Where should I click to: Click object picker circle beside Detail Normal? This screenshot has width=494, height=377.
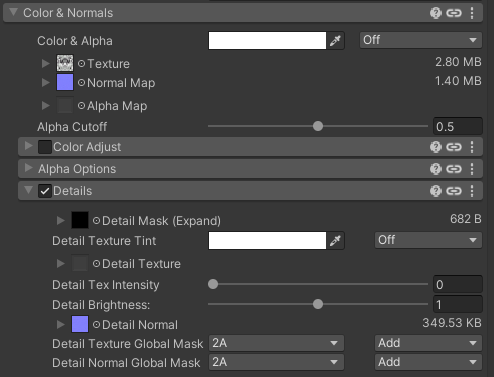click(x=96, y=325)
